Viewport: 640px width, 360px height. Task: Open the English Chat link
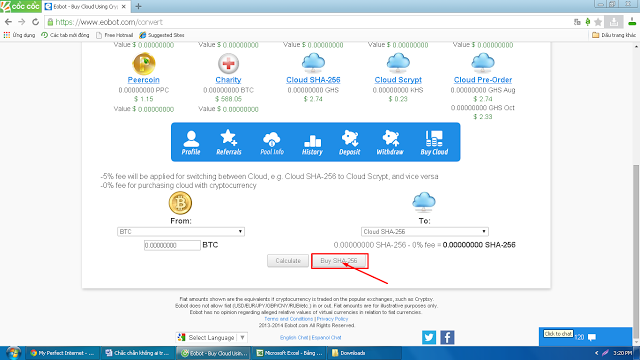[x=294, y=338]
